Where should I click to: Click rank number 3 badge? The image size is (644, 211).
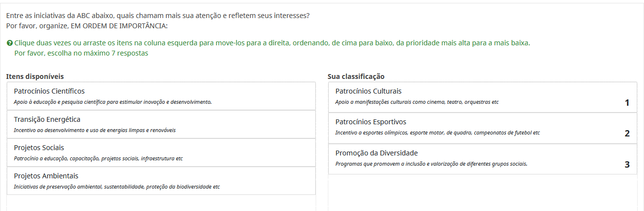[x=627, y=165]
